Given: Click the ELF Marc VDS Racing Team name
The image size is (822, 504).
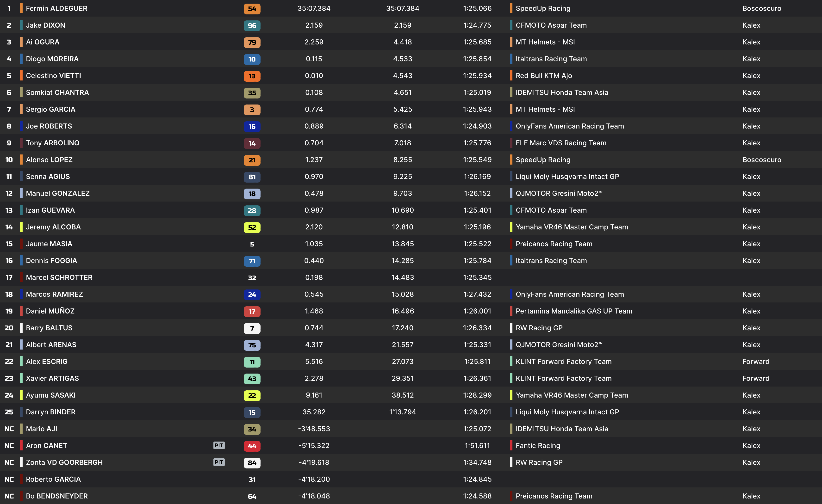Looking at the screenshot, I should point(561,143).
